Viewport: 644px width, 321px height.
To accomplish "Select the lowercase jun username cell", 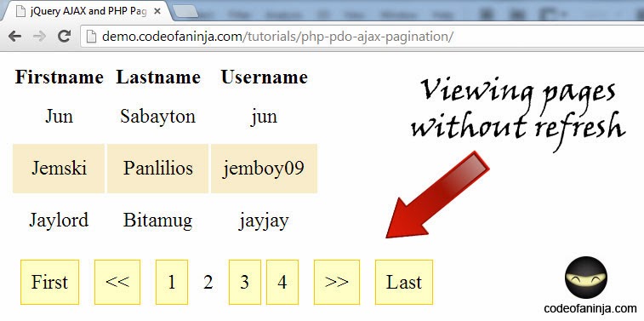I will click(x=264, y=117).
